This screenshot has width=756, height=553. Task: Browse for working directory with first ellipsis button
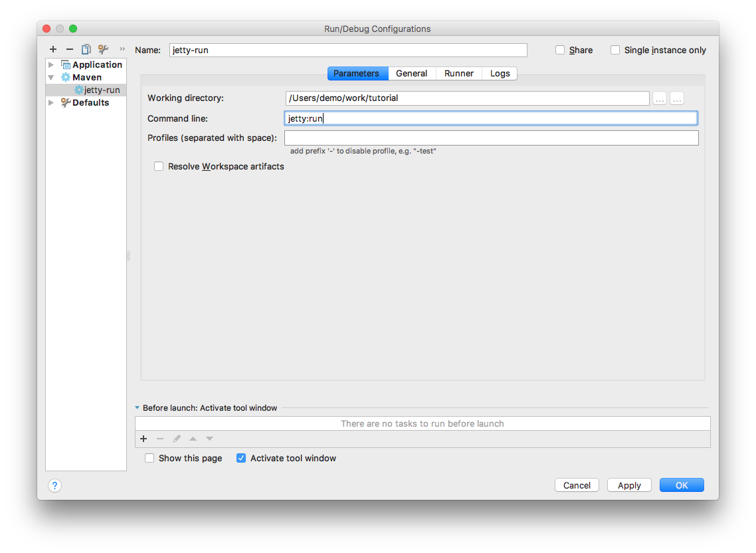(660, 98)
